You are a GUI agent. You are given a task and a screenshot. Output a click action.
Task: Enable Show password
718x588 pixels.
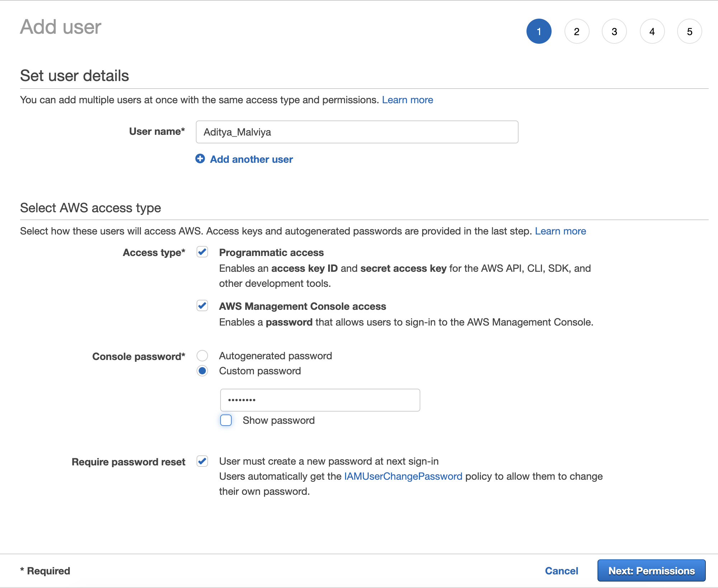[226, 420]
